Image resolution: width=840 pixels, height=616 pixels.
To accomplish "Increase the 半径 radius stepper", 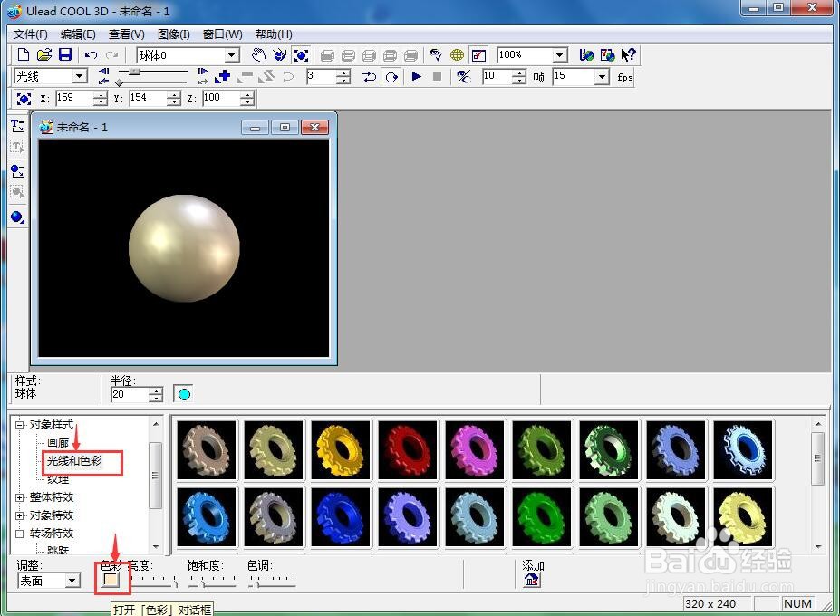I will click(156, 391).
